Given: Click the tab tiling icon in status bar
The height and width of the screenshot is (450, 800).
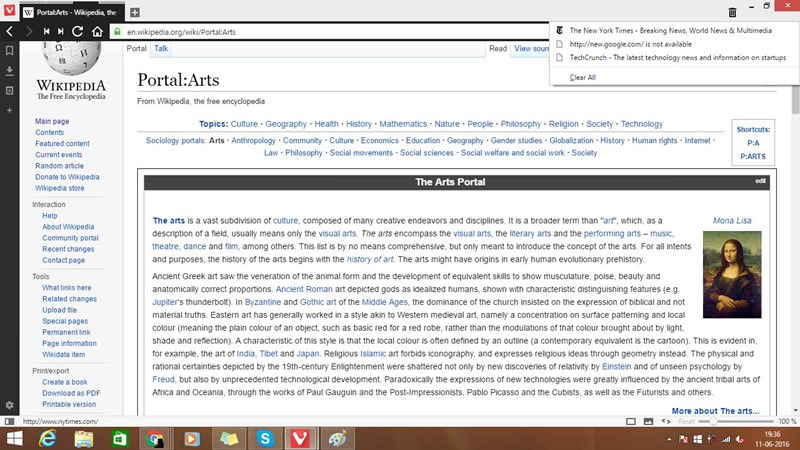Looking at the screenshot, I should coord(631,421).
